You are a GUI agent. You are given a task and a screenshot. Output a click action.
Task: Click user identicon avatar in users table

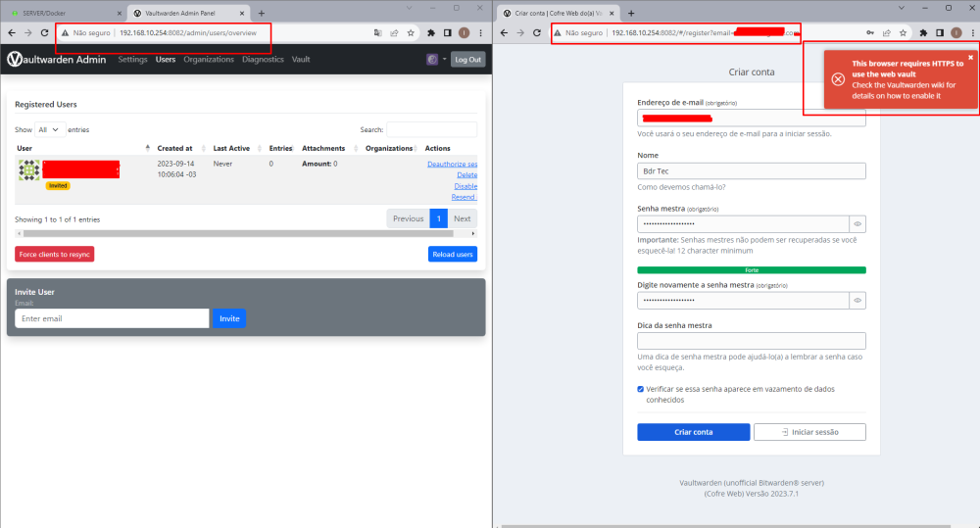[28, 170]
